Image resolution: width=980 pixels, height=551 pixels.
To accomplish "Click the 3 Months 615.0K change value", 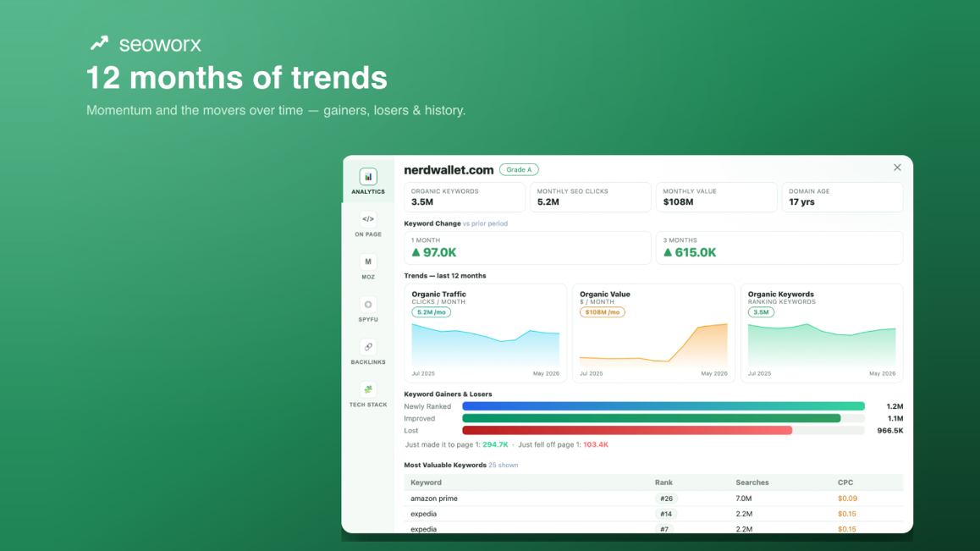I will pyautogui.click(x=690, y=253).
